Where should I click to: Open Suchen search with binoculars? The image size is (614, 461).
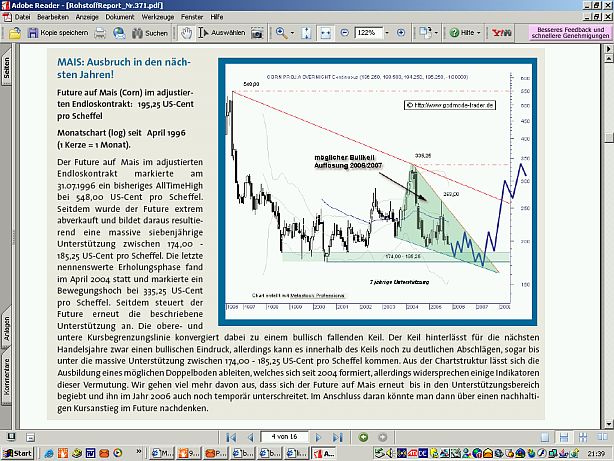[x=150, y=33]
